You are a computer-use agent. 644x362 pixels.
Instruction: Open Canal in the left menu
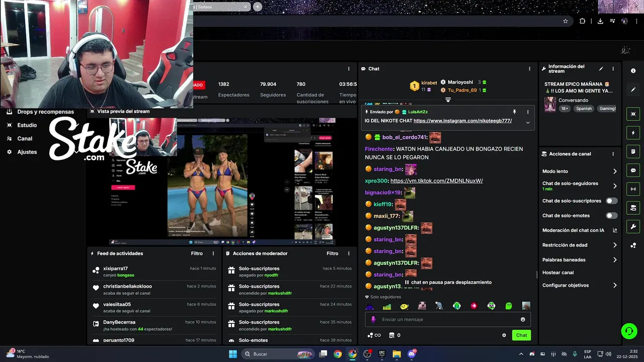[x=20, y=139]
